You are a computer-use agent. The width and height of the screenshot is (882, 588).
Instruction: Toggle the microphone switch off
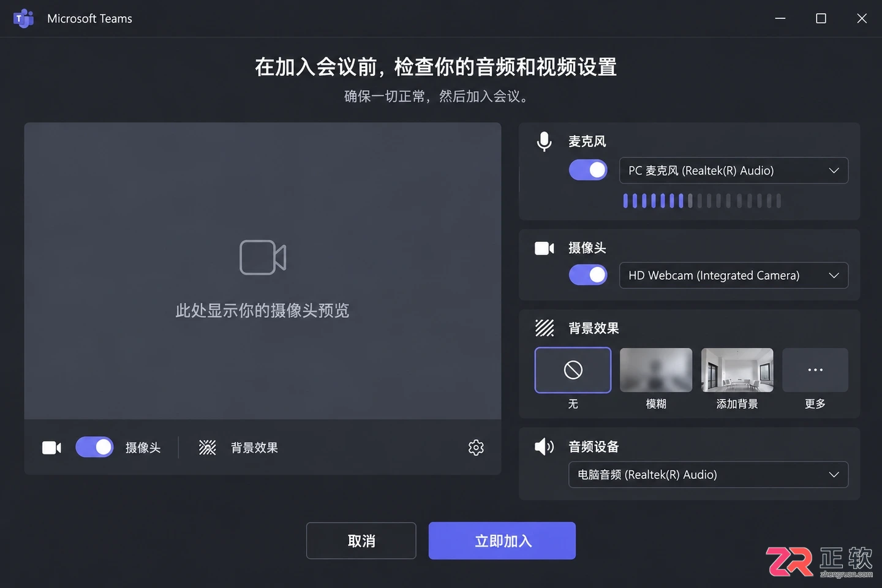(588, 170)
